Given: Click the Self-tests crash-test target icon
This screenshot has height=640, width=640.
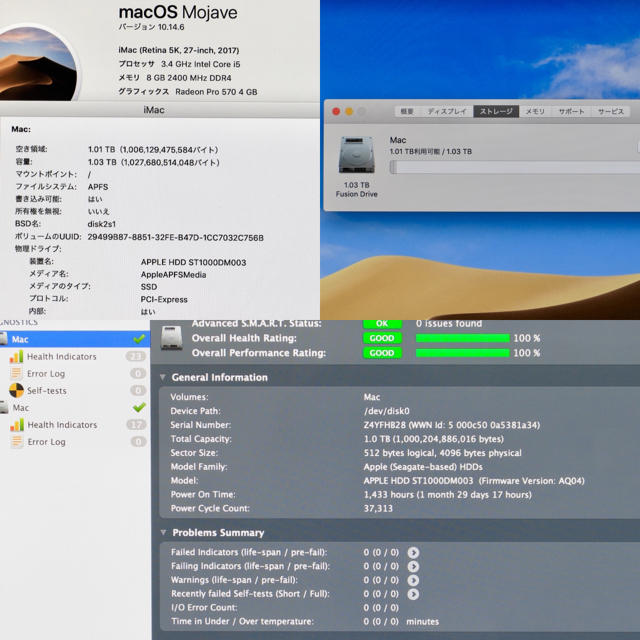Looking at the screenshot, I should 16,390.
